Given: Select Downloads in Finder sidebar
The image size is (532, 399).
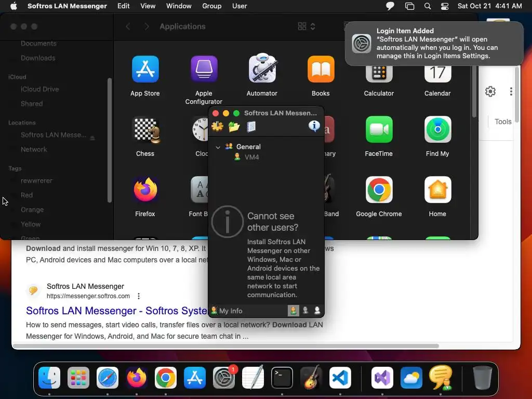Looking at the screenshot, I should click(38, 58).
